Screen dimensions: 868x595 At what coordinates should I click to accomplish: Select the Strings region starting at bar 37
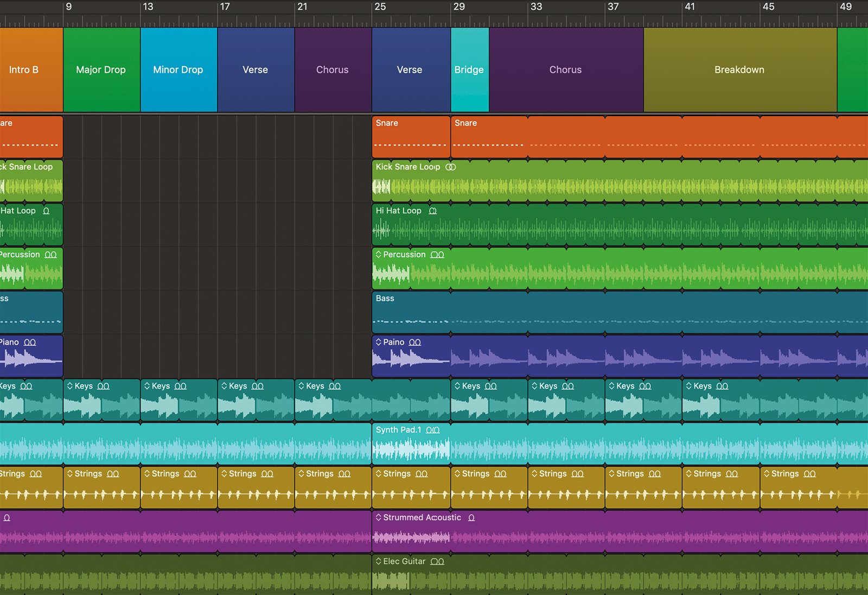(x=643, y=488)
